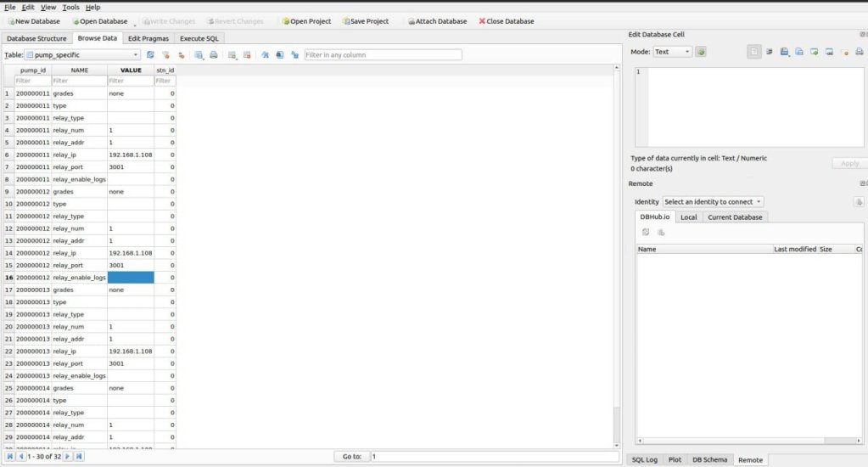868x467 pixels.
Task: Open the Mode dropdown set to Text
Action: pos(672,52)
